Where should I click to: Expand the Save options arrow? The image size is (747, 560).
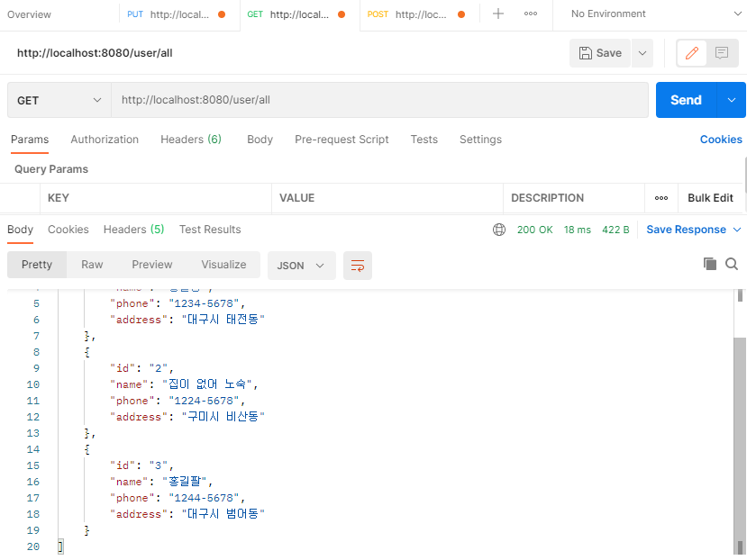click(x=642, y=53)
